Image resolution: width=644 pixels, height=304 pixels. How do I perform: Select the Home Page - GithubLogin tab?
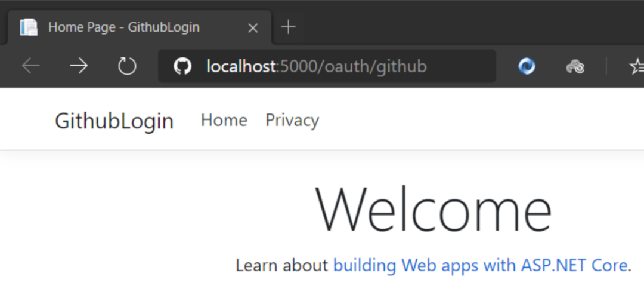[140, 27]
